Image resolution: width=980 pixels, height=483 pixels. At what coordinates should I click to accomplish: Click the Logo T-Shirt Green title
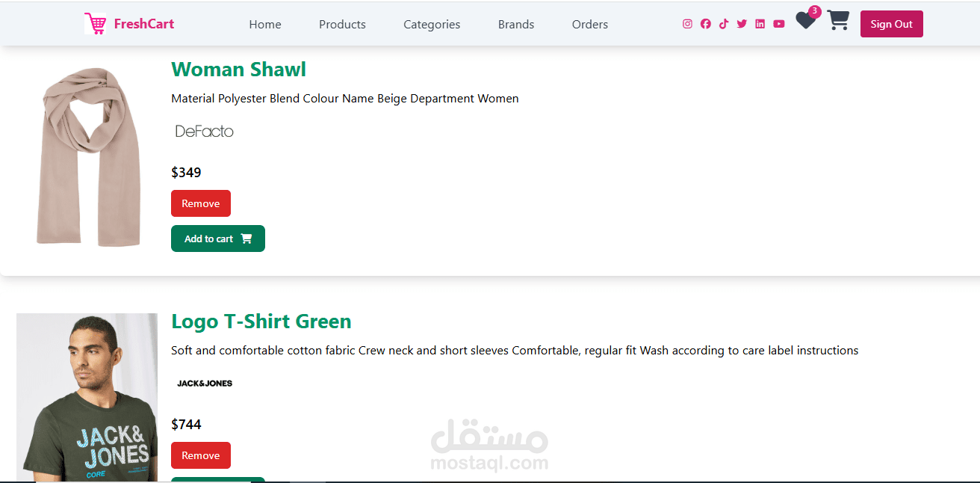click(261, 322)
